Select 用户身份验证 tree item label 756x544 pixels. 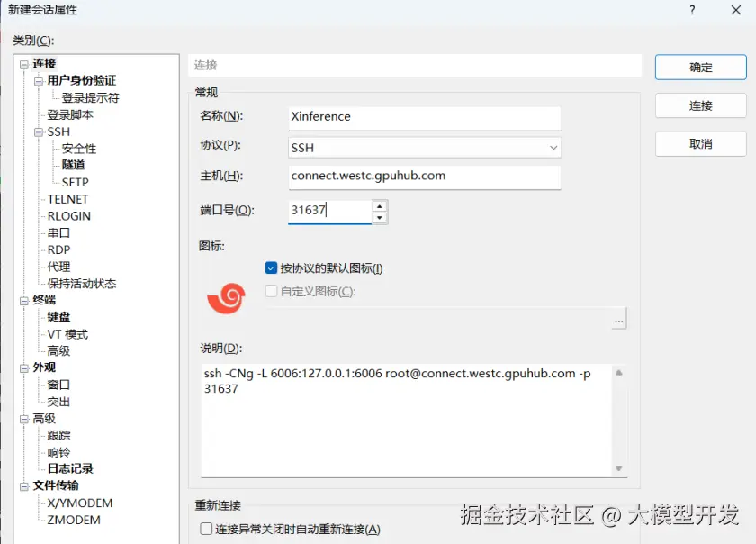(82, 81)
